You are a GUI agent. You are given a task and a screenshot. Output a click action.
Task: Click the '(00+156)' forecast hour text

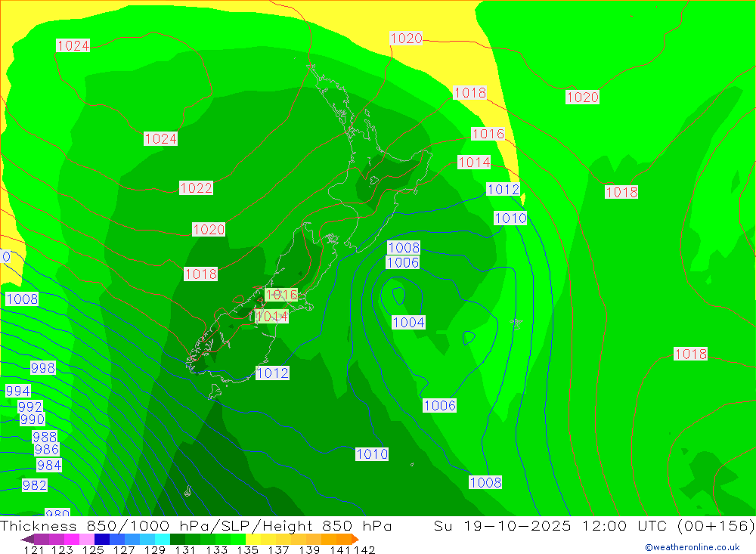(x=716, y=525)
